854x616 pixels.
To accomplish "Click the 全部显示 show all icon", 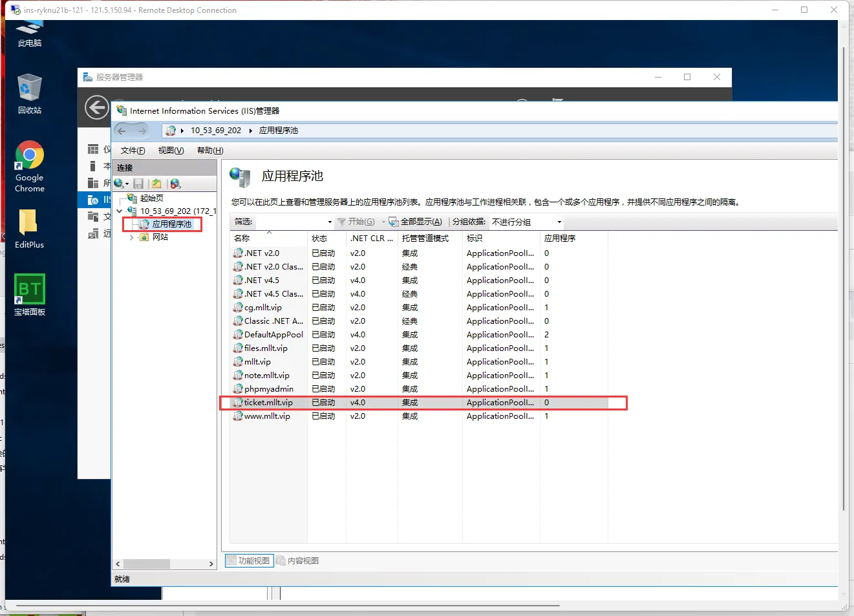I will [393, 222].
